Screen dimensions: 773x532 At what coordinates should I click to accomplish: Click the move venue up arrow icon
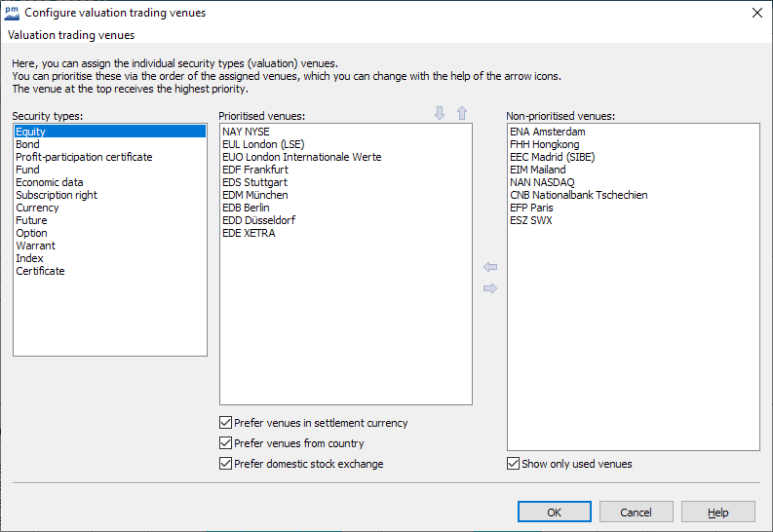coord(462,114)
